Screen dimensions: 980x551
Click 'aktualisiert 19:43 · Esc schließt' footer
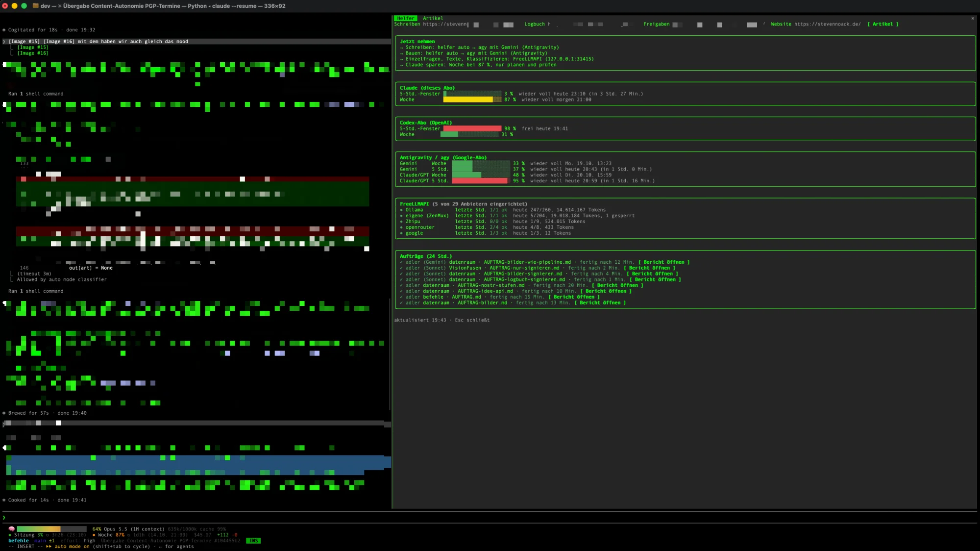coord(441,320)
